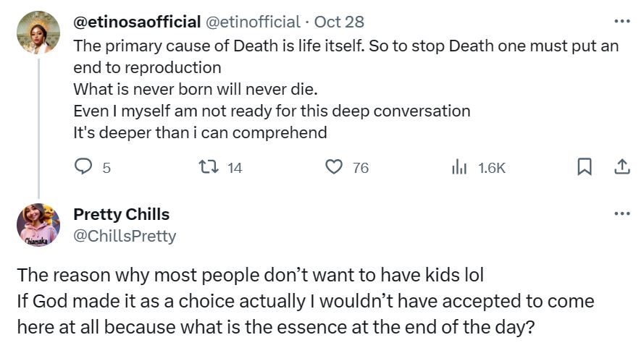Click the 5 replies count
The width and height of the screenshot is (644, 348).
click(106, 168)
